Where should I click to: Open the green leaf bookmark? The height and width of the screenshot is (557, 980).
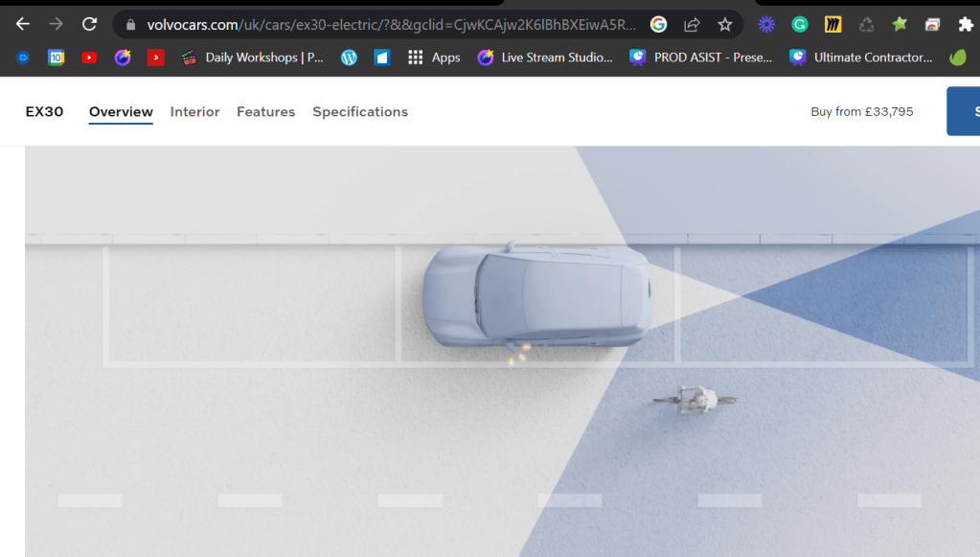click(x=958, y=58)
